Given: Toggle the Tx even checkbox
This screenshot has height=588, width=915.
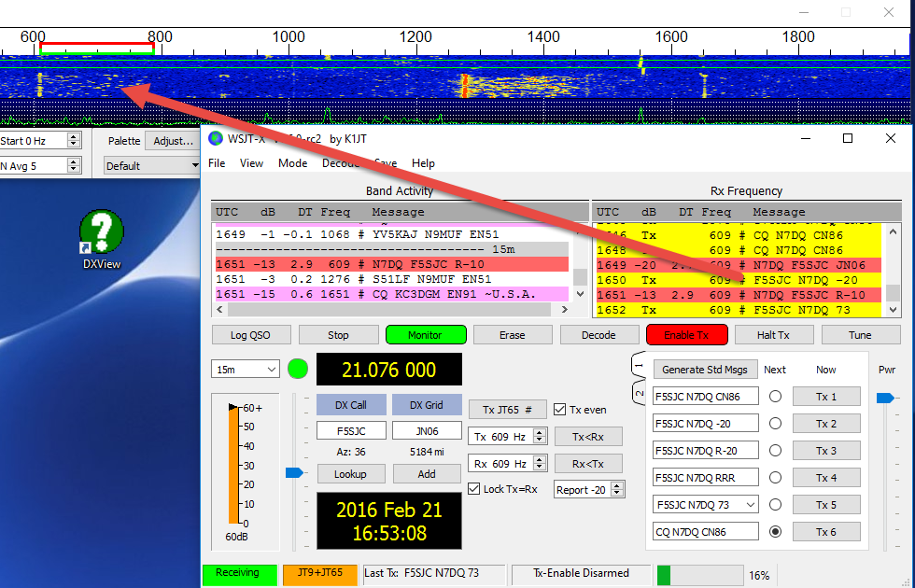Looking at the screenshot, I should (559, 410).
